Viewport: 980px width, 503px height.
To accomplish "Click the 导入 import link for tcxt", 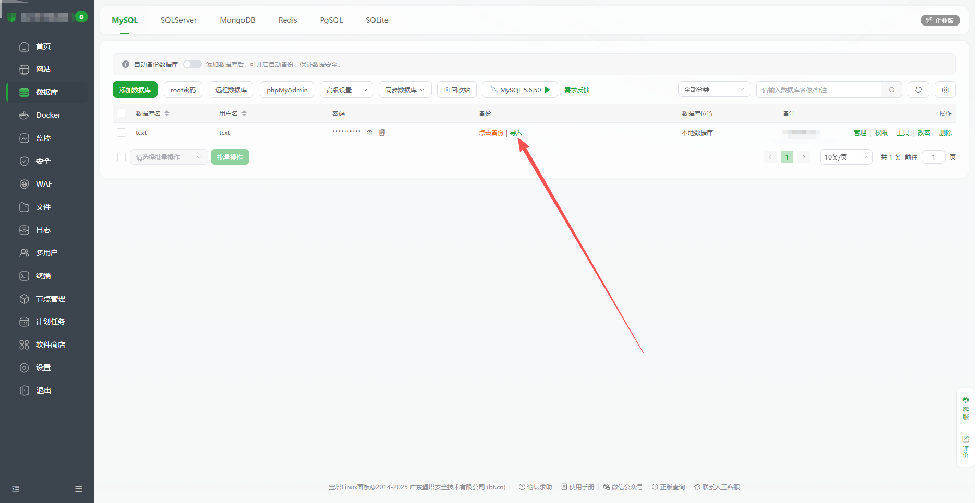I will [x=515, y=132].
